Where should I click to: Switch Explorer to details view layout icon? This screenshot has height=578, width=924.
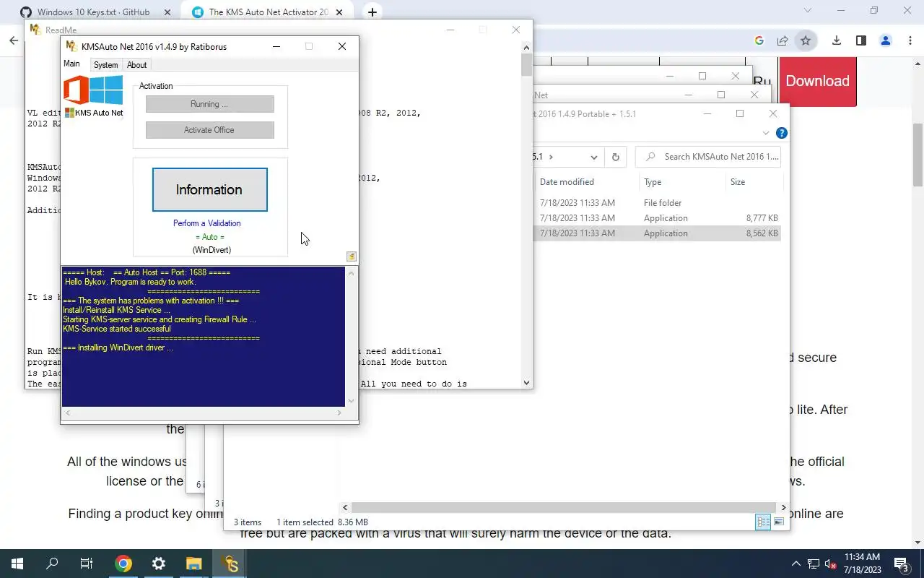pos(763,522)
